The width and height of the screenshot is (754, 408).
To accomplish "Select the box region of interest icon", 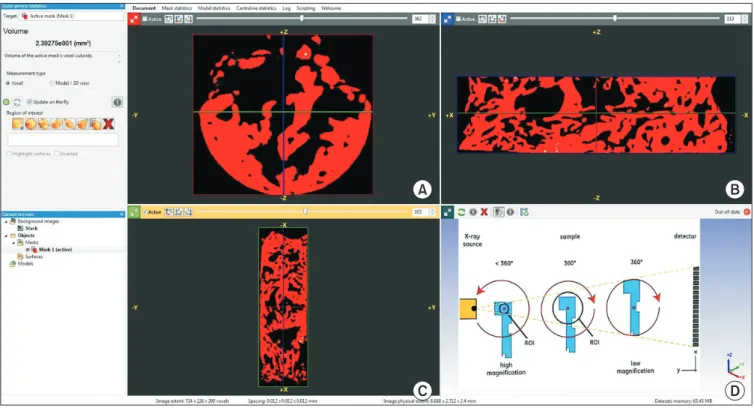I will point(18,124).
